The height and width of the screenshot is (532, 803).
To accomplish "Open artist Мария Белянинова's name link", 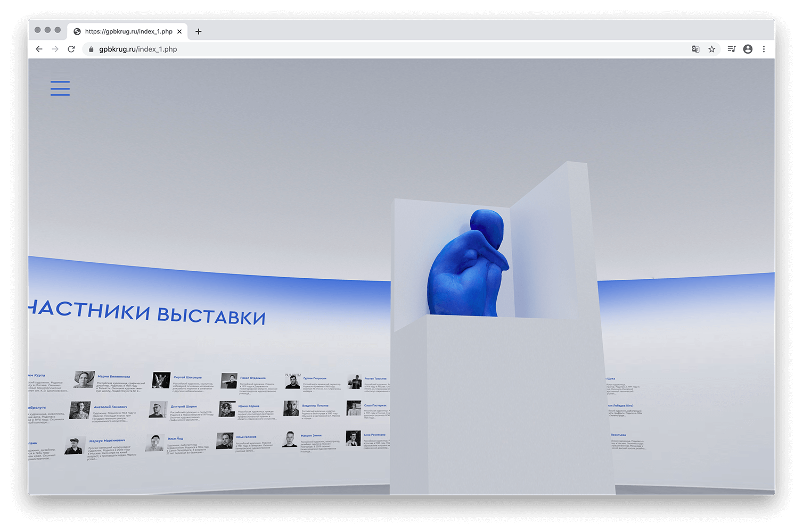I will pyautogui.click(x=113, y=376).
